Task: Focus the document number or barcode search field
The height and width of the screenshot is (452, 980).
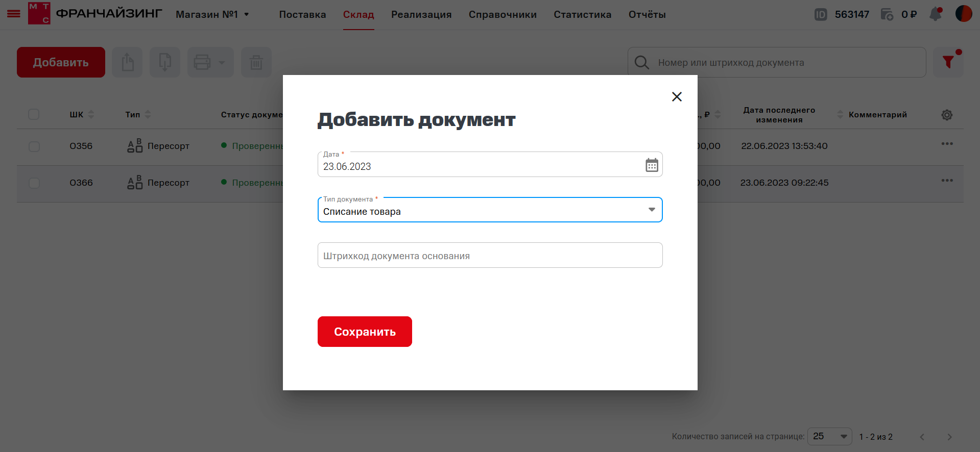Action: (x=777, y=62)
